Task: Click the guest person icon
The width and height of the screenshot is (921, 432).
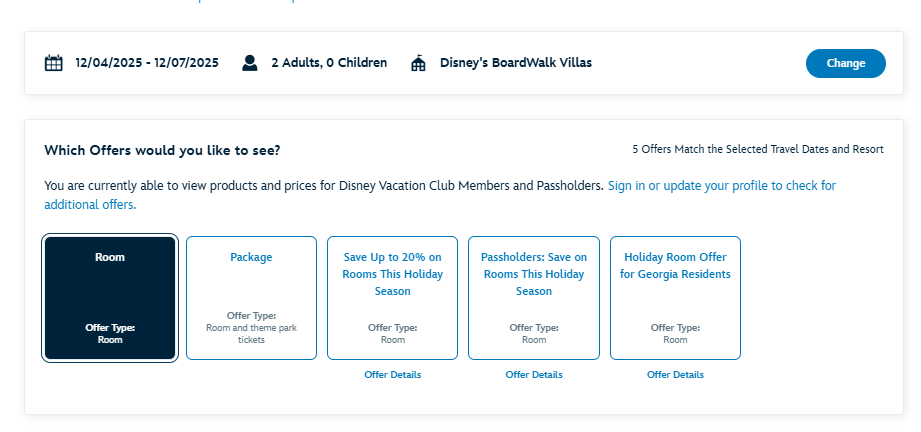Action: pyautogui.click(x=250, y=63)
